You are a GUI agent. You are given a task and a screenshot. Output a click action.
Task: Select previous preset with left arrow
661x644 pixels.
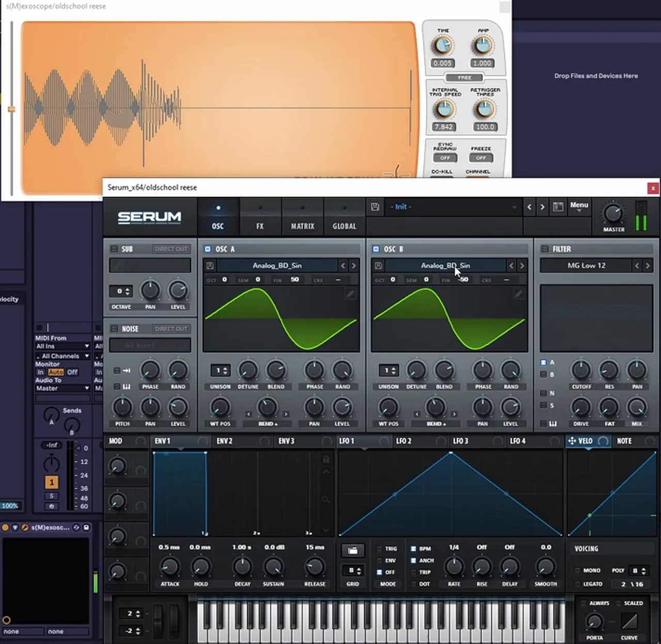click(x=529, y=207)
